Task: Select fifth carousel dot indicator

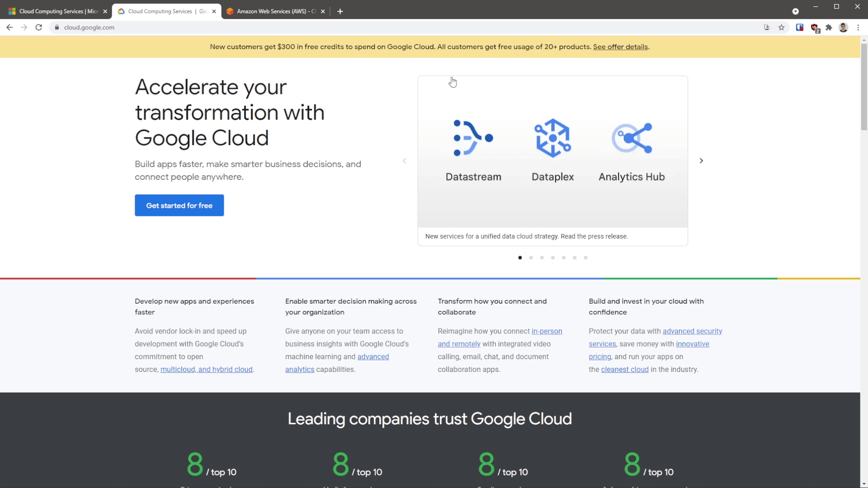Action: tap(564, 258)
